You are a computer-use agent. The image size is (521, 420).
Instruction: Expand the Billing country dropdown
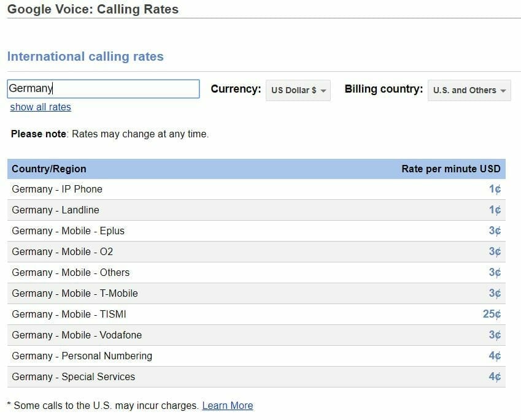point(469,90)
